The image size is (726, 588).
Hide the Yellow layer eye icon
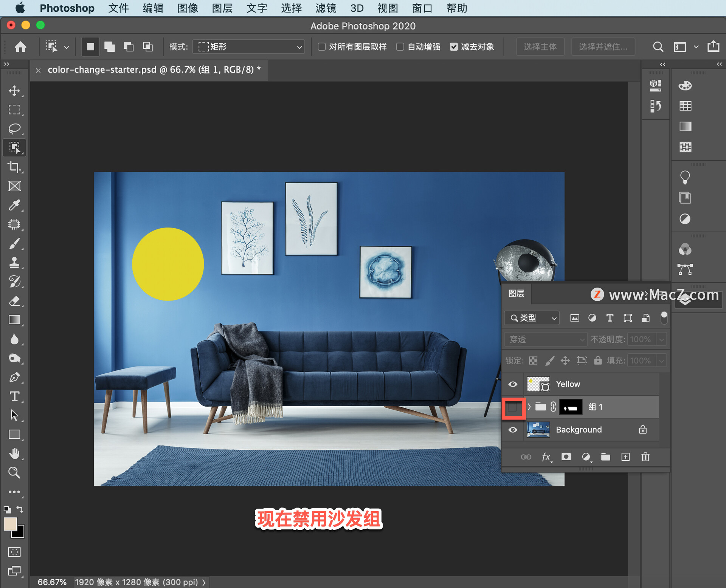(513, 384)
